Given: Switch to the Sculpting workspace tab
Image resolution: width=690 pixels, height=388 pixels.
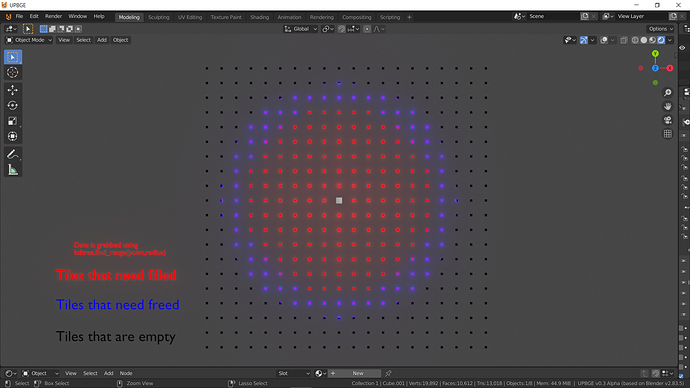Looking at the screenshot, I should [158, 17].
